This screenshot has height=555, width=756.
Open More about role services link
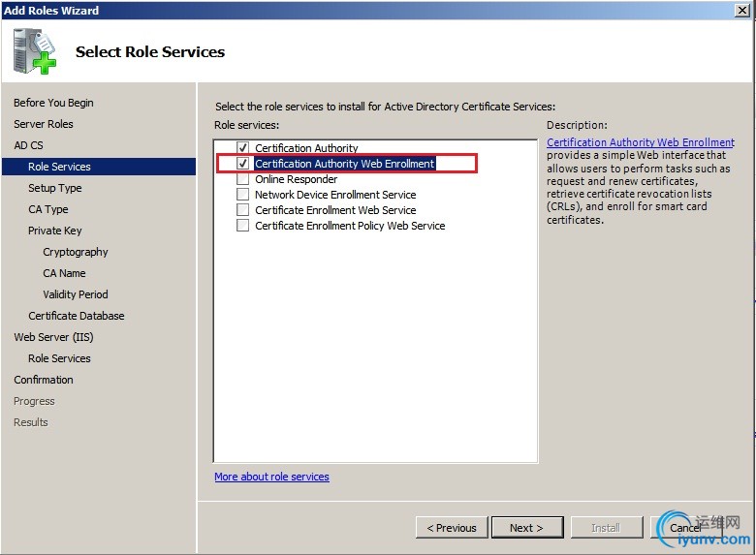coord(271,477)
